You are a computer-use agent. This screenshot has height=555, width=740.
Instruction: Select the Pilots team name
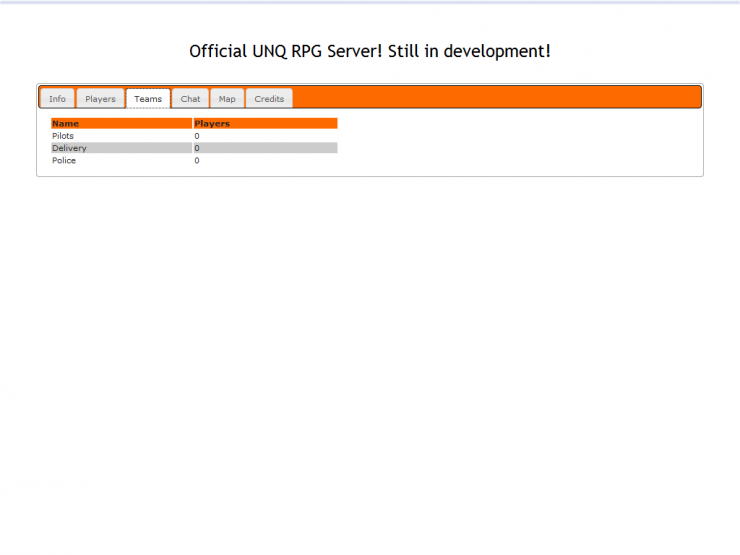point(63,136)
